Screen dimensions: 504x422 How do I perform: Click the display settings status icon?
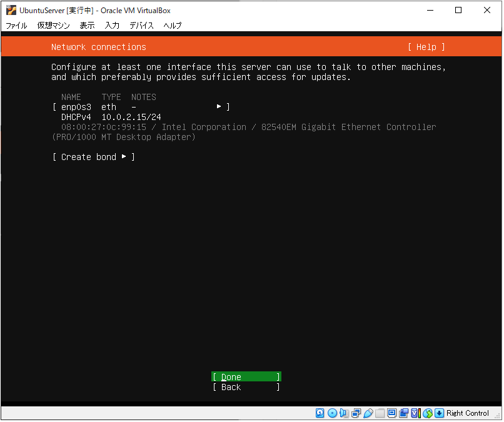391,413
